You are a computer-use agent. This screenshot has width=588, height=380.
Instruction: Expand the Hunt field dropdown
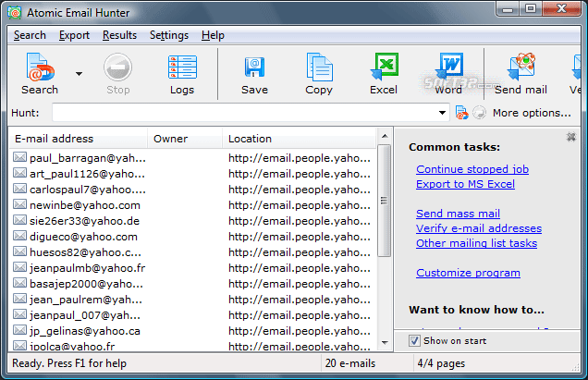tap(443, 113)
